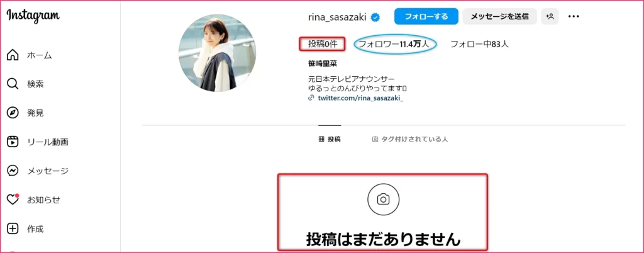This screenshot has width=644, height=253.
Task: Open the フォロー中83人 following list
Action: click(x=480, y=44)
